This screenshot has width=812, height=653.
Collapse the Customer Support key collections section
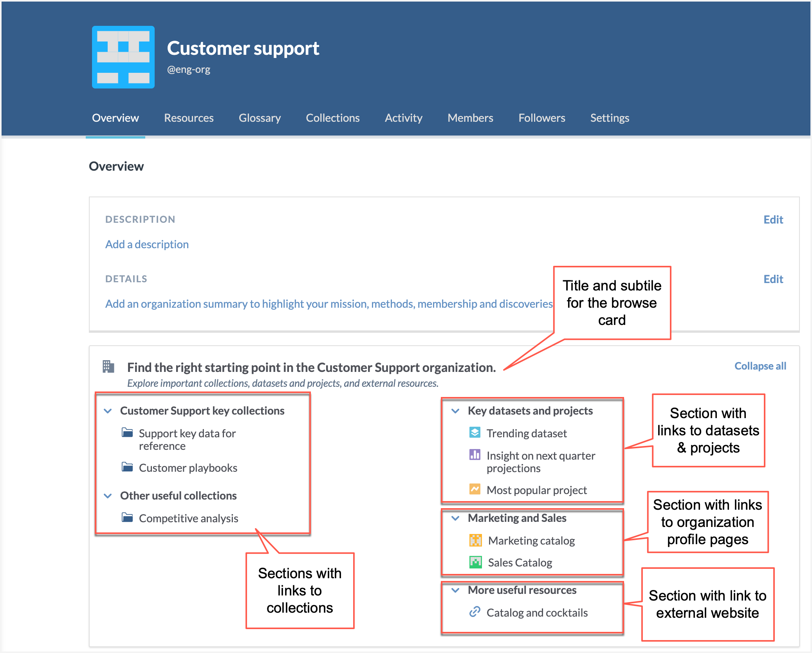pos(108,411)
